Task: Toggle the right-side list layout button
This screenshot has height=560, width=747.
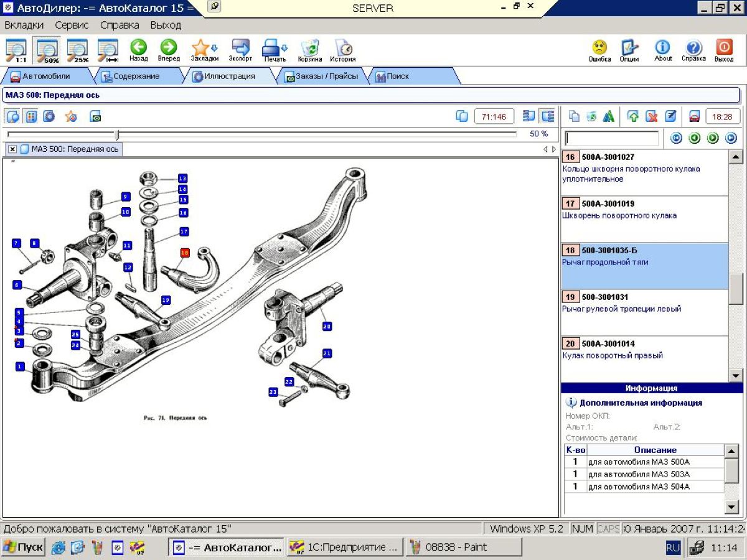Action: click(x=548, y=116)
